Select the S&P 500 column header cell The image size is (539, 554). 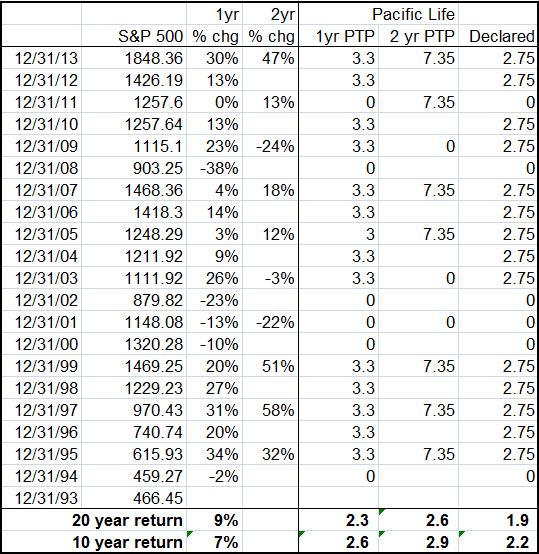pos(134,36)
